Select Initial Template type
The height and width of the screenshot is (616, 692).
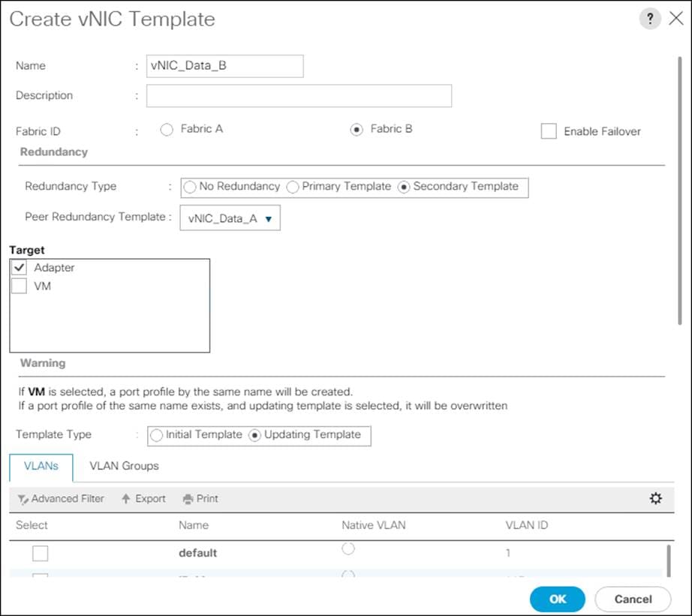click(x=156, y=435)
